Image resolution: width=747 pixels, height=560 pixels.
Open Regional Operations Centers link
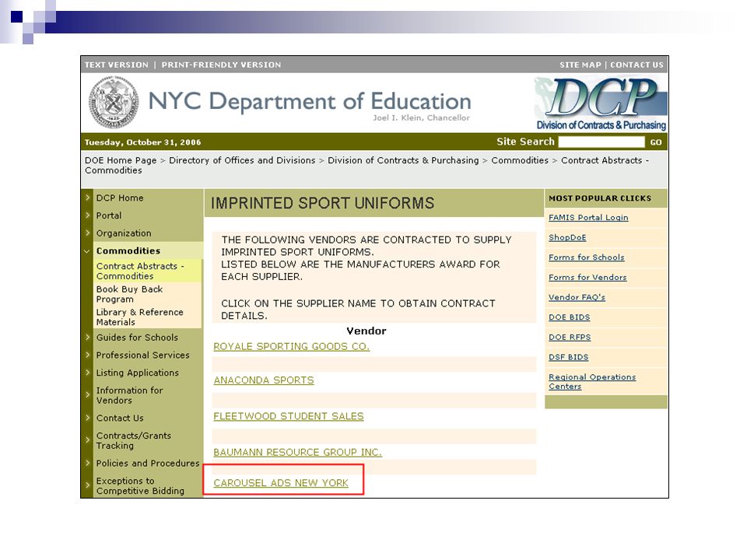592,382
